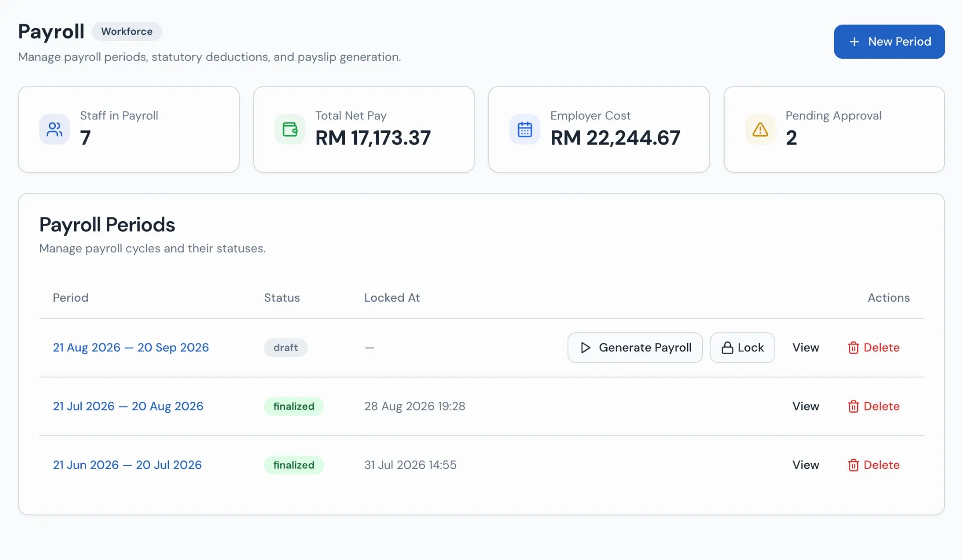Viewport: 963px width, 560px height.
Task: Open the Staff in Payroll card value 7
Action: [x=85, y=138]
